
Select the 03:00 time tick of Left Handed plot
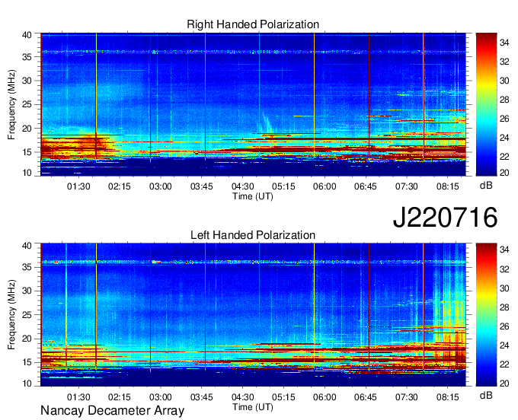[x=160, y=397]
